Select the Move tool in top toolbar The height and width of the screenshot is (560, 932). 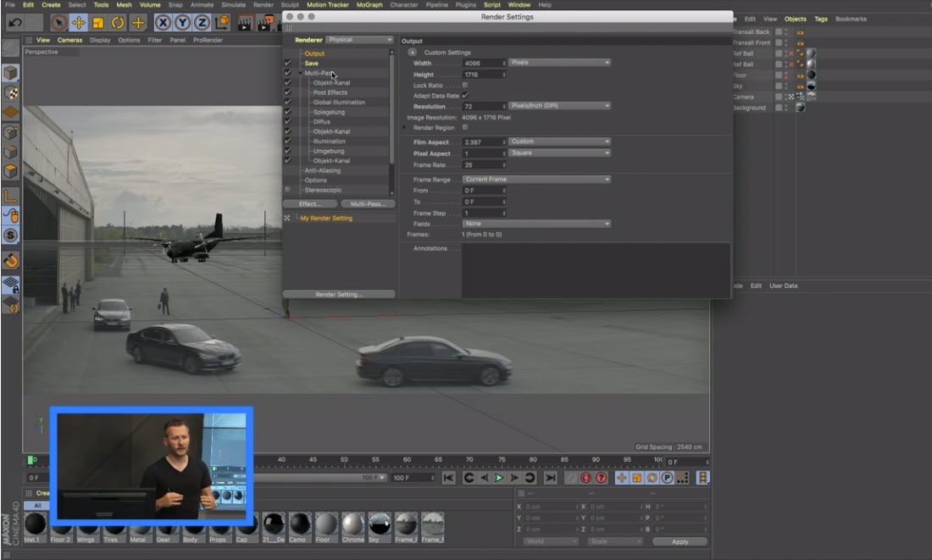click(79, 23)
